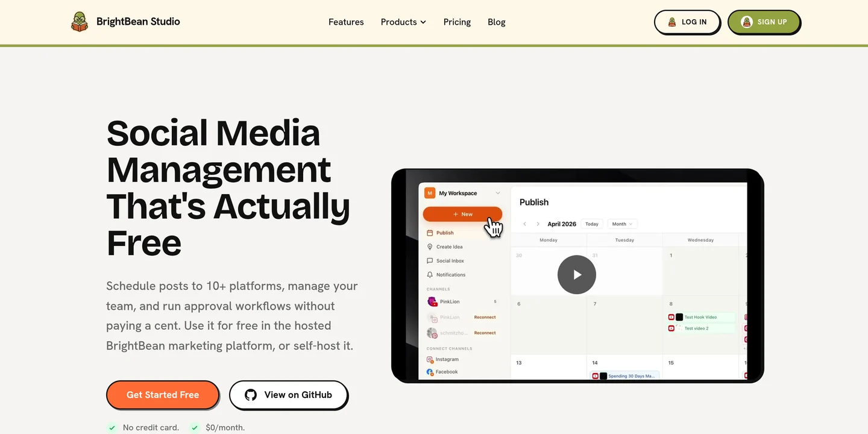Viewport: 868px width, 434px height.
Task: Click Get Started Free
Action: click(163, 395)
